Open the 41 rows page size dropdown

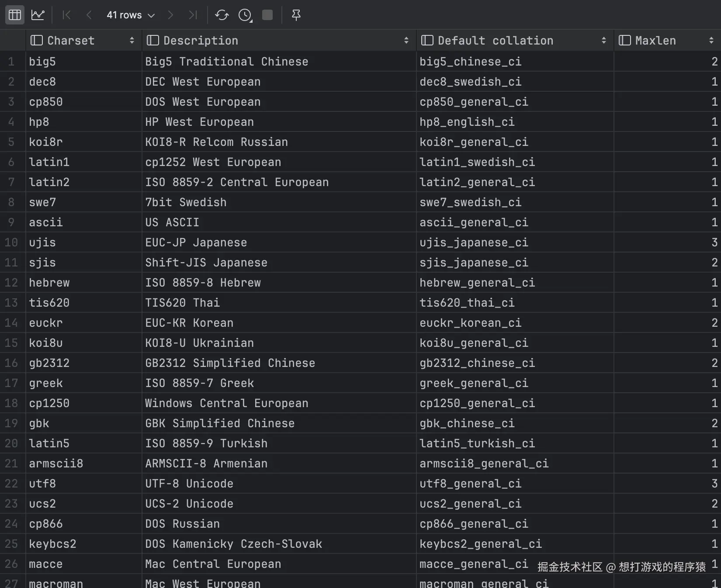click(131, 15)
